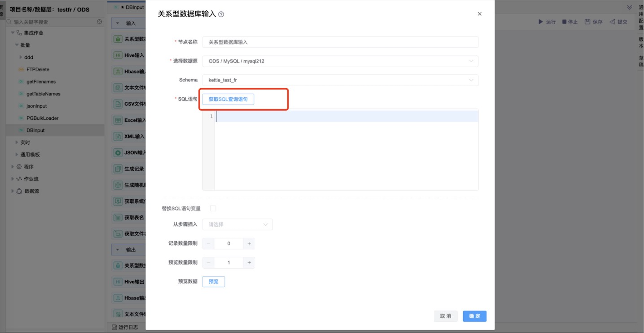Open the Schema dropdown
Screen dimensions: 644x333
coord(340,80)
